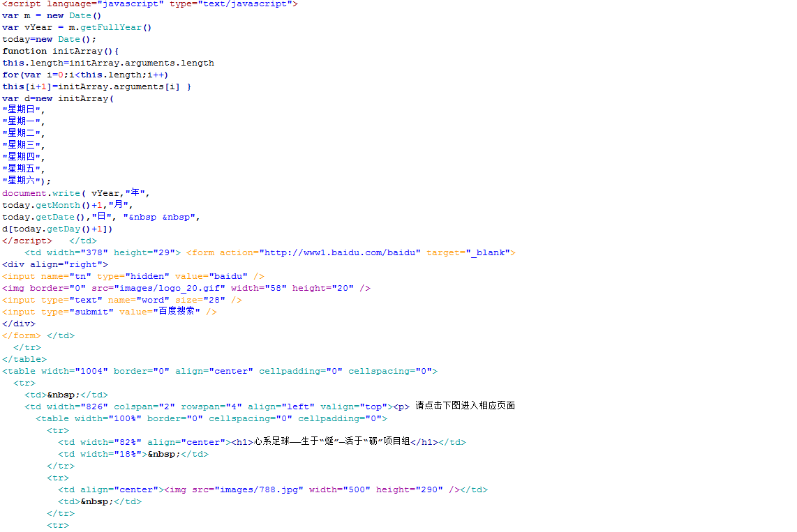Click the "today.getMonth()+1" expression

(x=52, y=206)
